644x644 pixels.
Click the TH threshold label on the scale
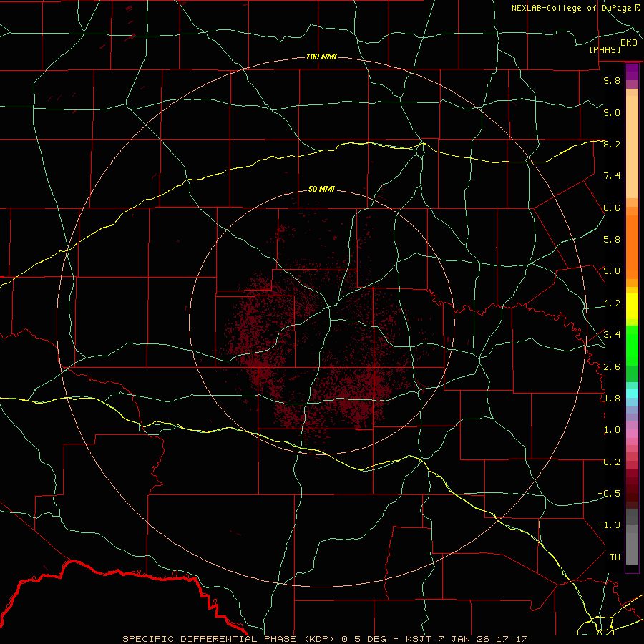[x=615, y=557]
